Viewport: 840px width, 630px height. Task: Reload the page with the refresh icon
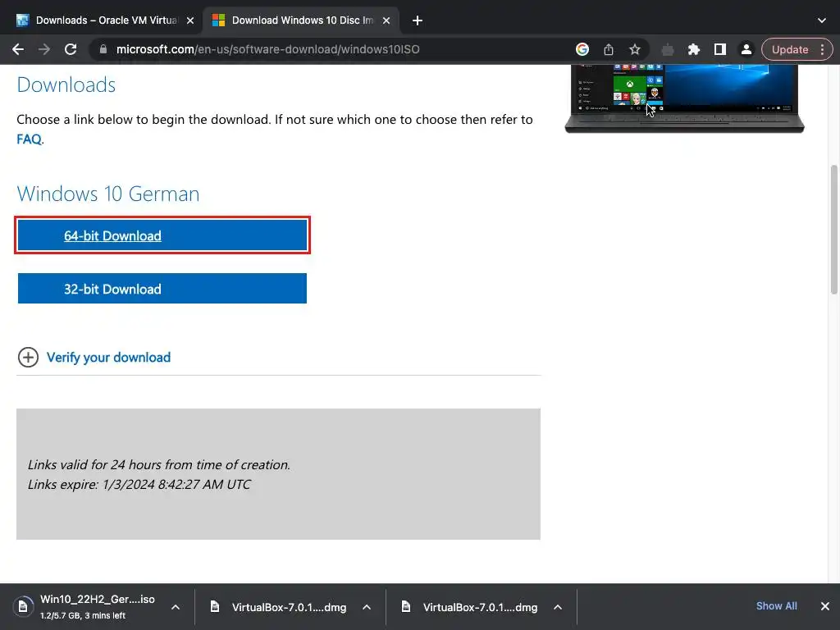pos(71,49)
